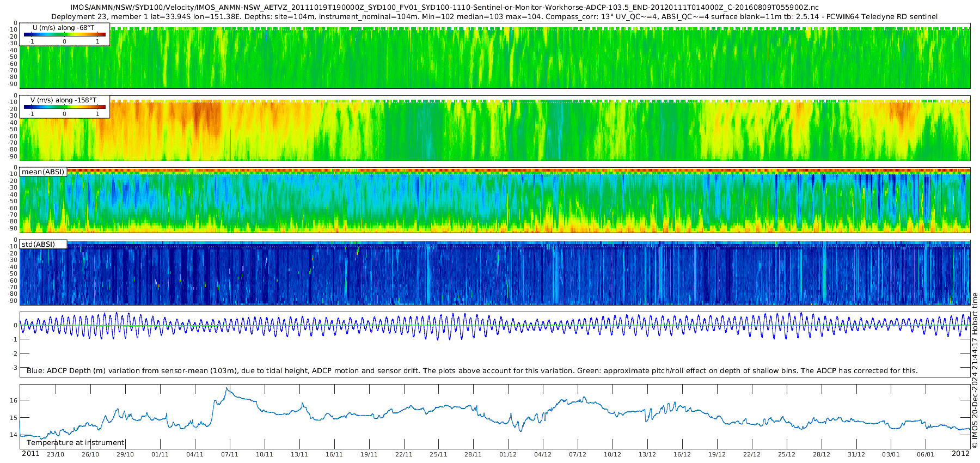
Task: Click the vertical IMOS copyright timestamp text
Action: (x=975, y=370)
